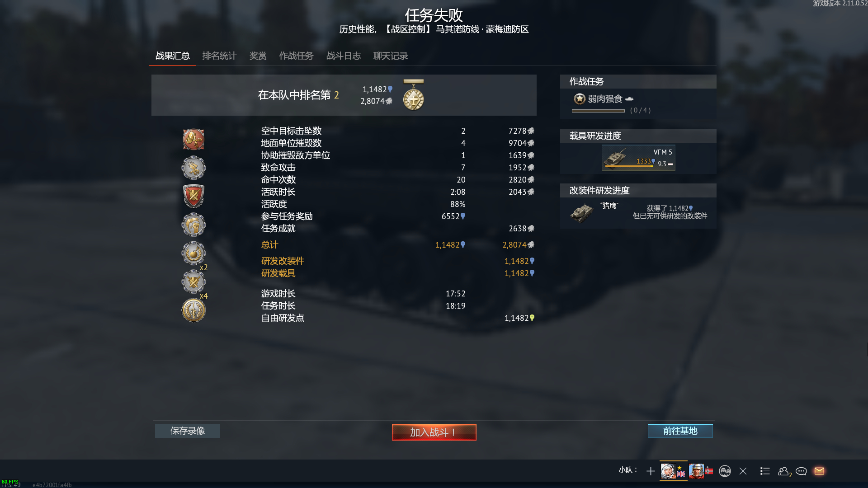Click the 保存录像 button
The width and height of the screenshot is (868, 488).
click(x=188, y=431)
